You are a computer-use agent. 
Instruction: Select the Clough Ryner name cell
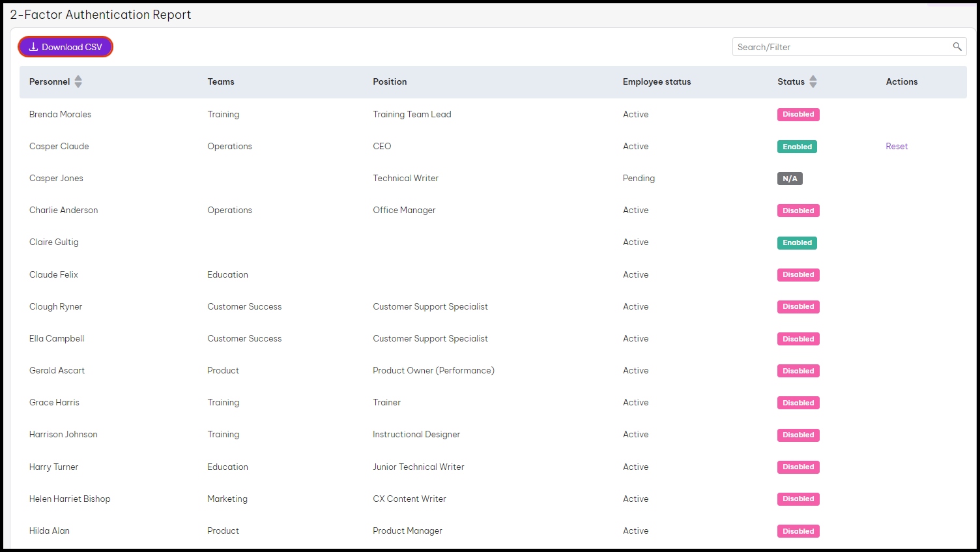55,307
